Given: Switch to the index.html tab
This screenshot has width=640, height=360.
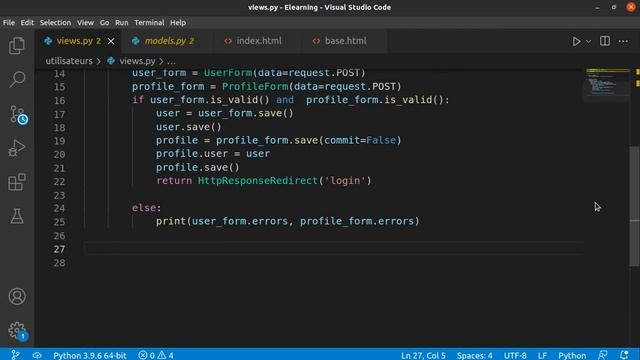Looking at the screenshot, I should coord(258,41).
